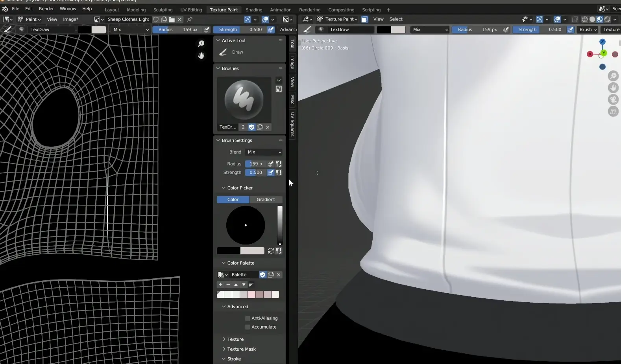
Task: Click the color wheel picker circle
Action: 246,225
